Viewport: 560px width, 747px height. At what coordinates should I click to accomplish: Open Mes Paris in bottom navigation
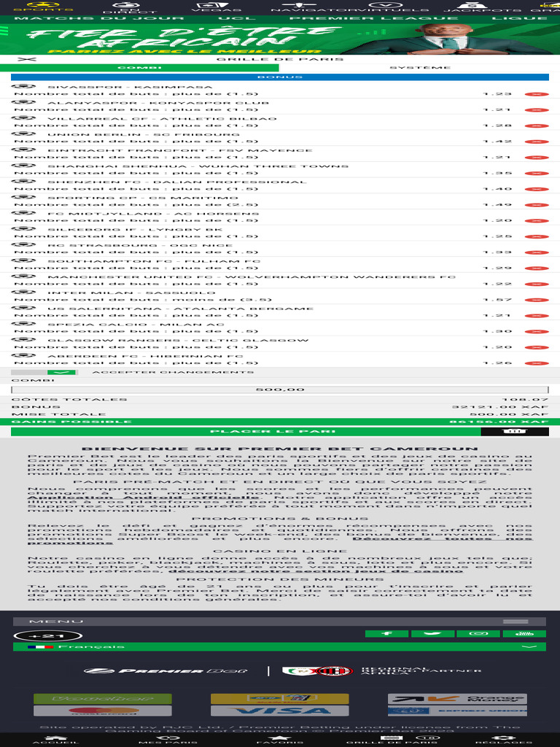tap(168, 740)
